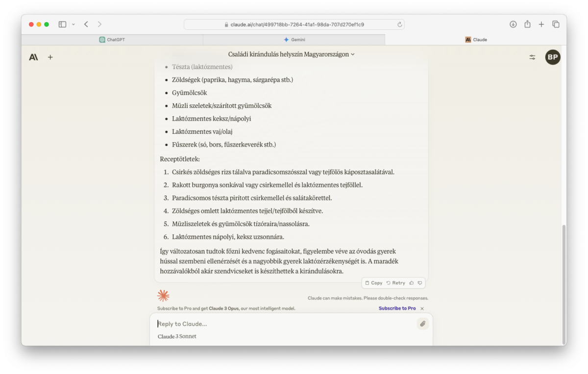The width and height of the screenshot is (588, 374).
Task: Attach a file with paperclip icon
Action: [x=422, y=324]
